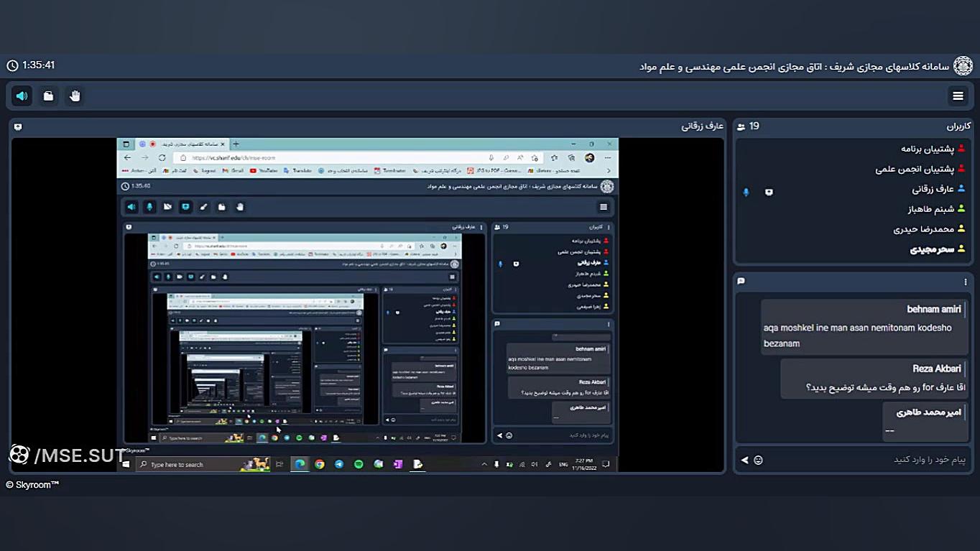This screenshot has height=551, width=980.
Task: Click behnam amiri's chat message
Action: [863, 326]
